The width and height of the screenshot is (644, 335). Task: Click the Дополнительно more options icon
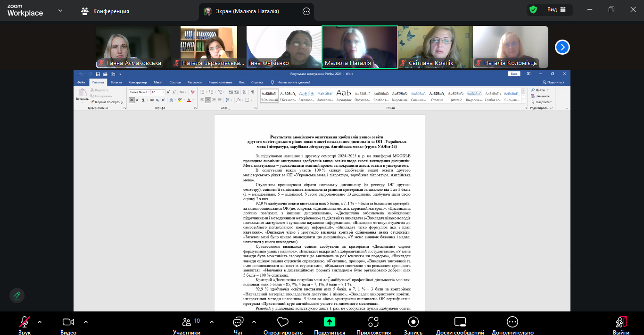coord(512,322)
